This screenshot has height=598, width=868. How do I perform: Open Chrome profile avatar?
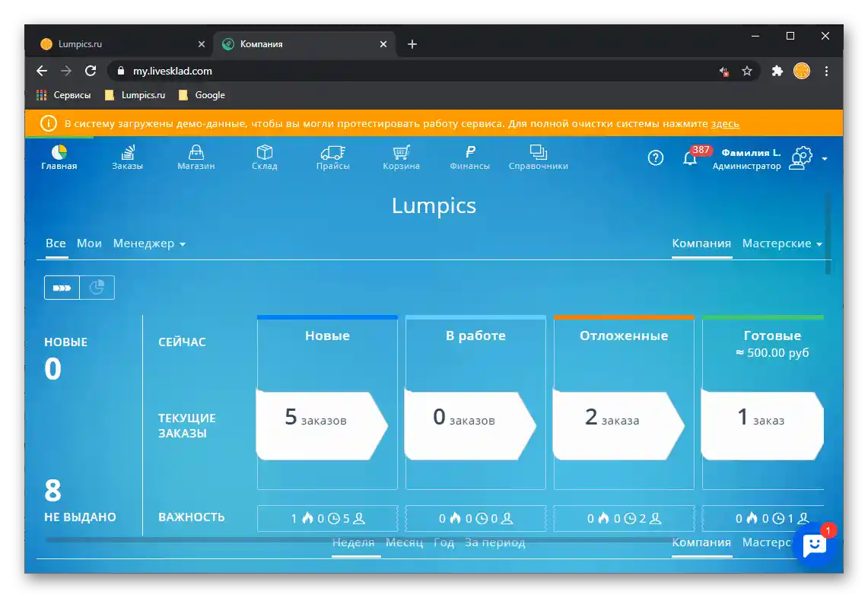click(x=802, y=71)
